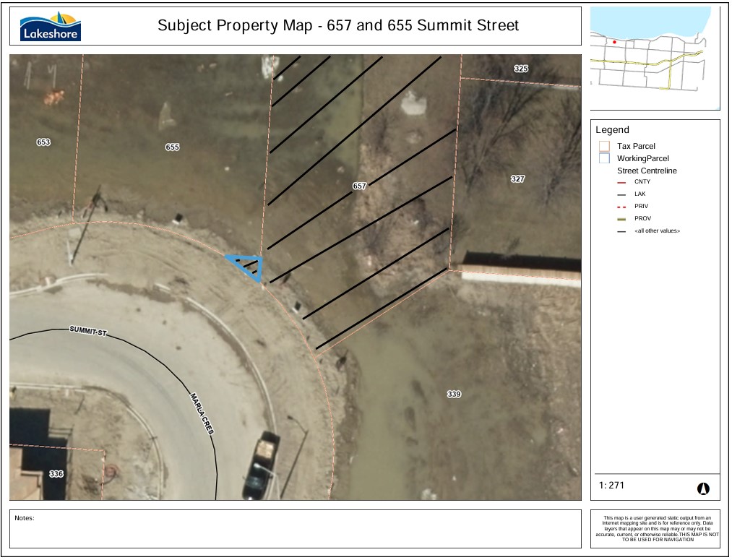The image size is (732, 560).
Task: Click the 1:271 scale text
Action: coord(611,486)
